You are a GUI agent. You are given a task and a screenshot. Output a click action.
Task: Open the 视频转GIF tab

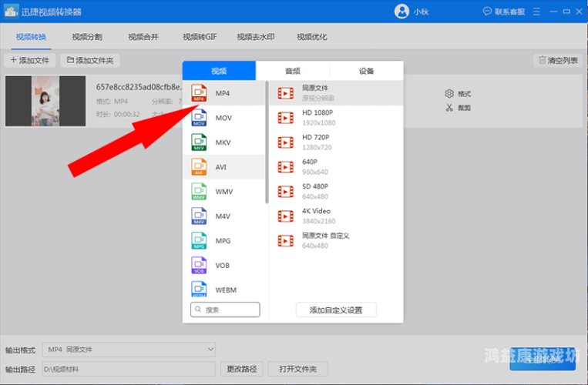(200, 37)
